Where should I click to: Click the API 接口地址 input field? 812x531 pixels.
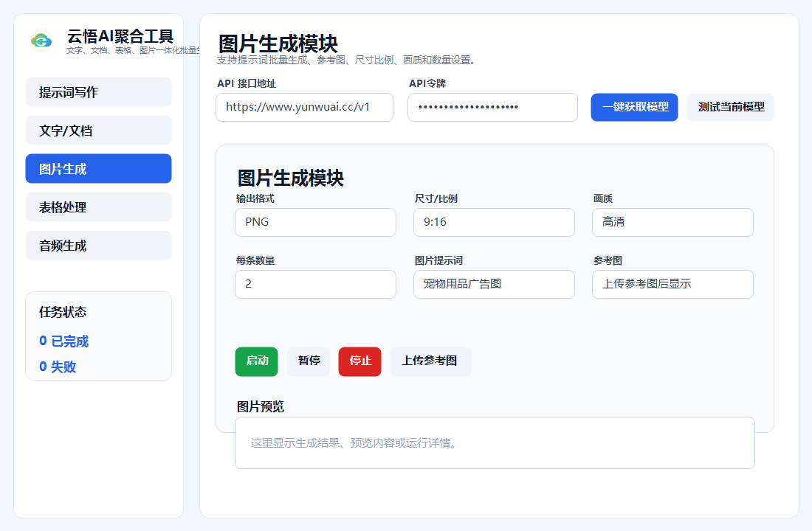[304, 107]
